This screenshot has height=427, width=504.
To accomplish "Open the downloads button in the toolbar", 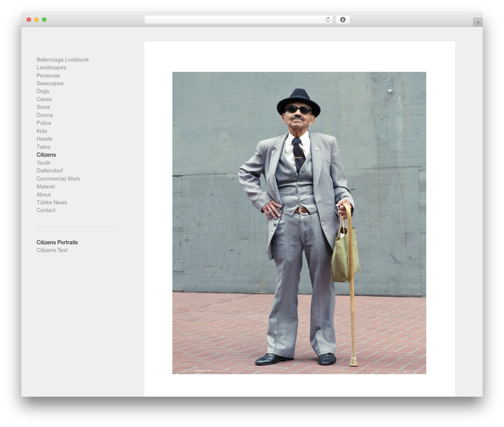I will [343, 20].
